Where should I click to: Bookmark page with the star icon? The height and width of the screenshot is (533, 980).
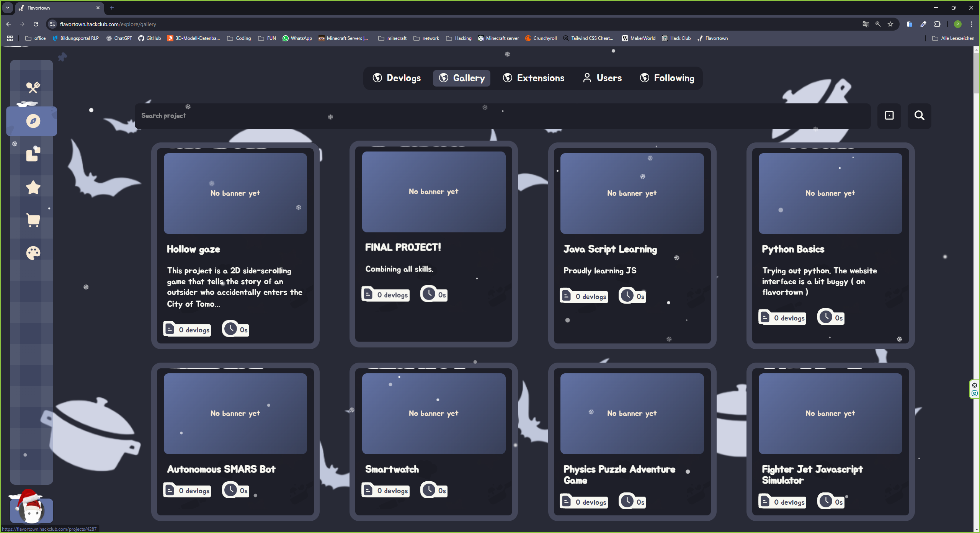pos(890,24)
